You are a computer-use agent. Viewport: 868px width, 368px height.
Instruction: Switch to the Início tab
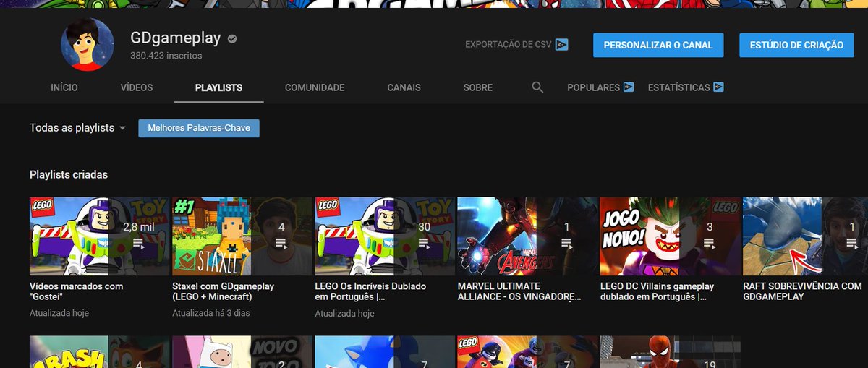coord(64,87)
